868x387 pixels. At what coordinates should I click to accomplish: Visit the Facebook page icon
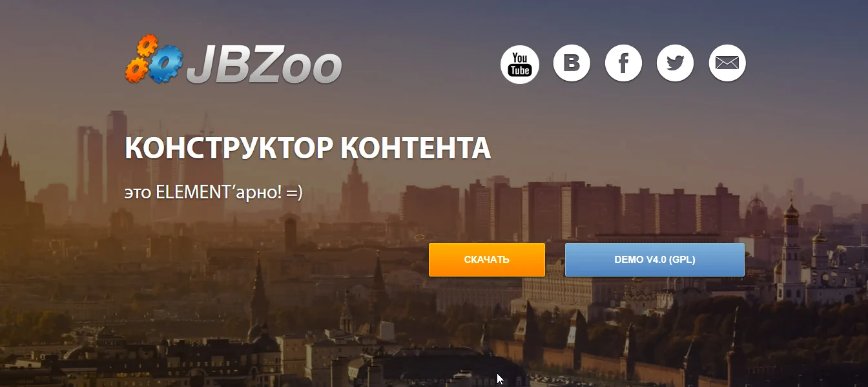pos(623,63)
